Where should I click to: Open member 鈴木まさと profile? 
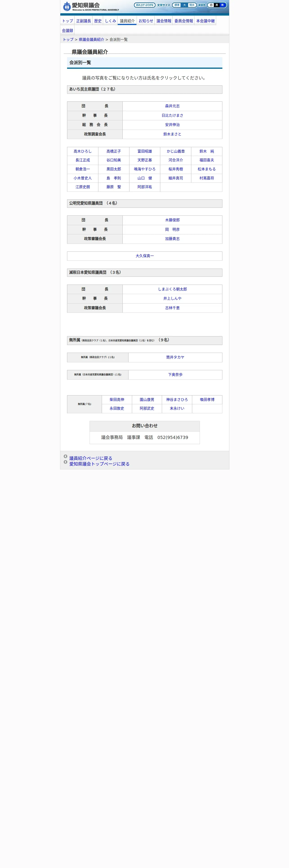click(172, 134)
